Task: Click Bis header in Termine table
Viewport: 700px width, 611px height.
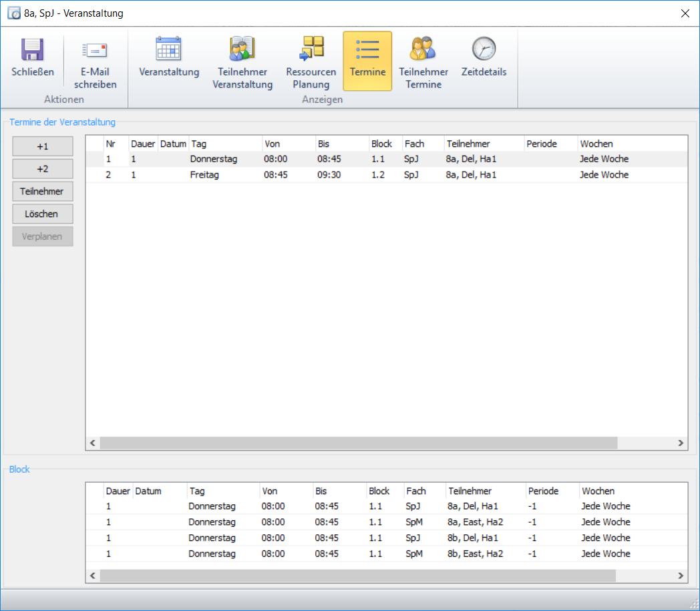Action: pyautogui.click(x=343, y=144)
